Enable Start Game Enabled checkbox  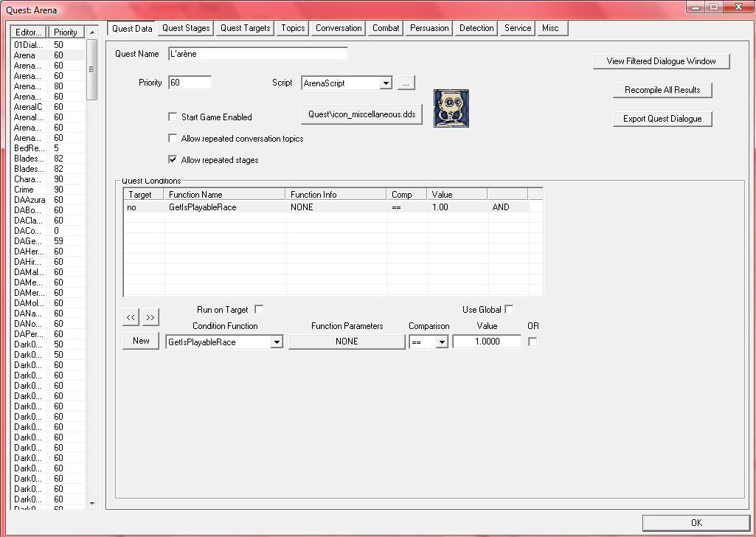tap(173, 117)
